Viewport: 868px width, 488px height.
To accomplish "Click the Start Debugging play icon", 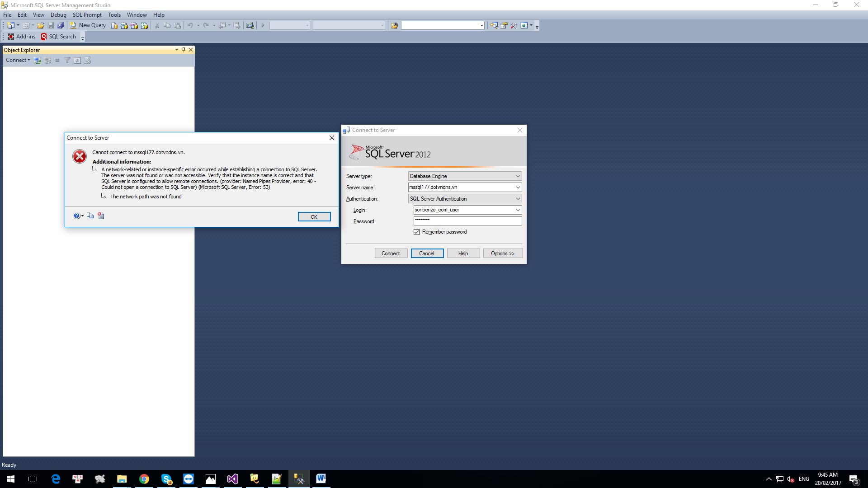I will tap(263, 25).
